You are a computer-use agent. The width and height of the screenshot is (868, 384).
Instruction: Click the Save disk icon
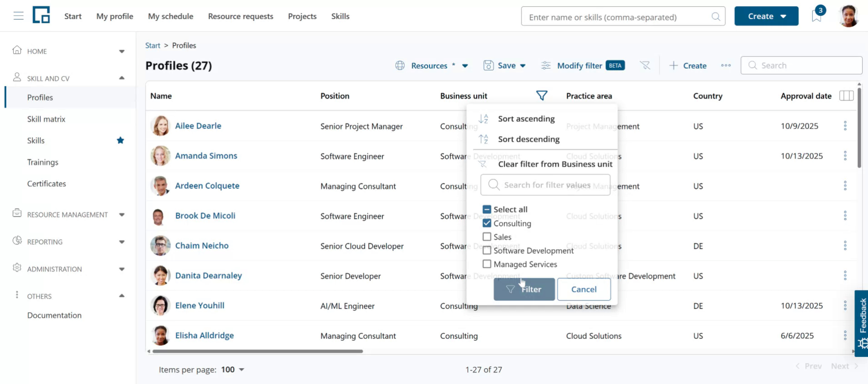click(488, 65)
